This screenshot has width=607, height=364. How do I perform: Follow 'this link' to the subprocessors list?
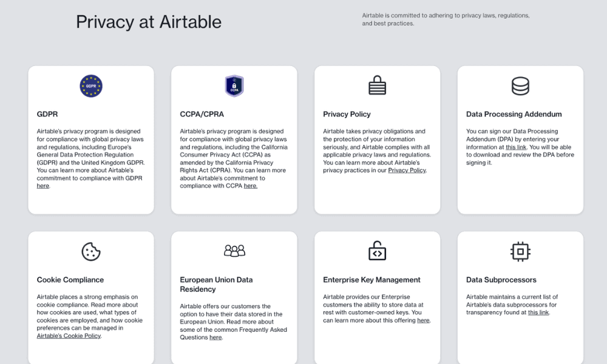click(x=538, y=312)
